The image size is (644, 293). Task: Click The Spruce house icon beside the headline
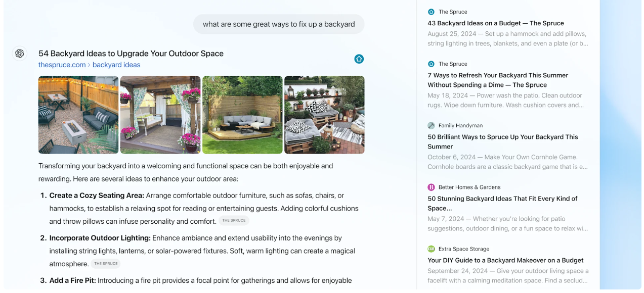[x=359, y=59]
